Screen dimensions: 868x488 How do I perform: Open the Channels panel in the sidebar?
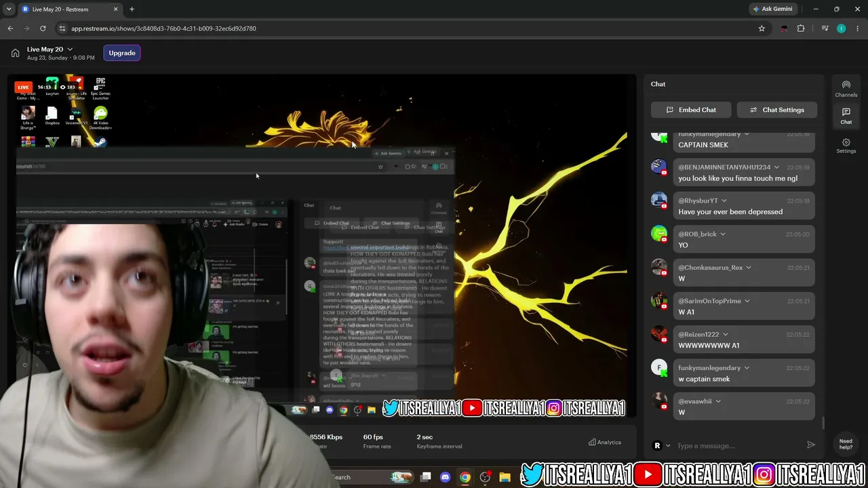click(x=846, y=89)
